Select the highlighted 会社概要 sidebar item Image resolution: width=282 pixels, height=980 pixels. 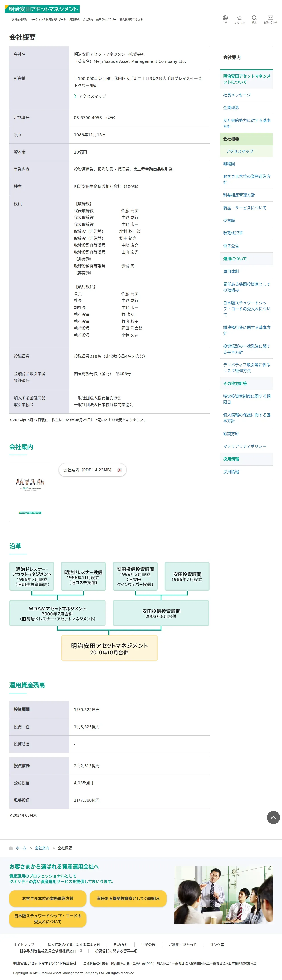(x=246, y=139)
